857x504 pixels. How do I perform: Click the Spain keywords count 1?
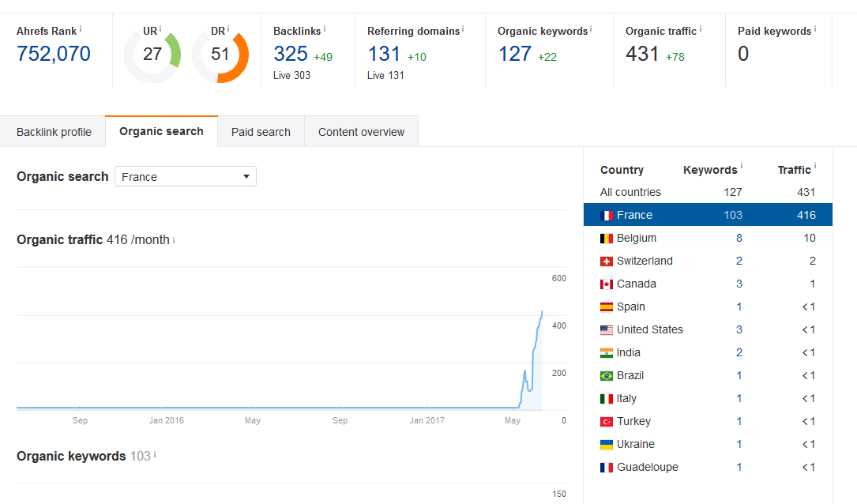click(739, 307)
